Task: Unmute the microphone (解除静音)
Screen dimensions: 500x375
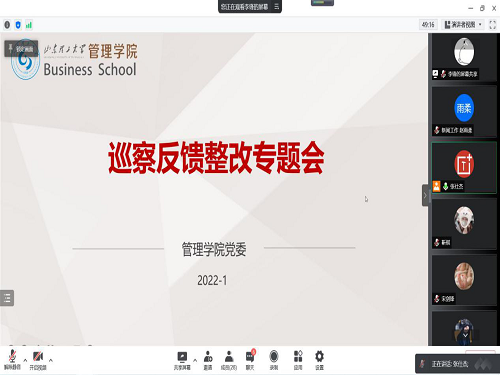Action: [x=12, y=360]
